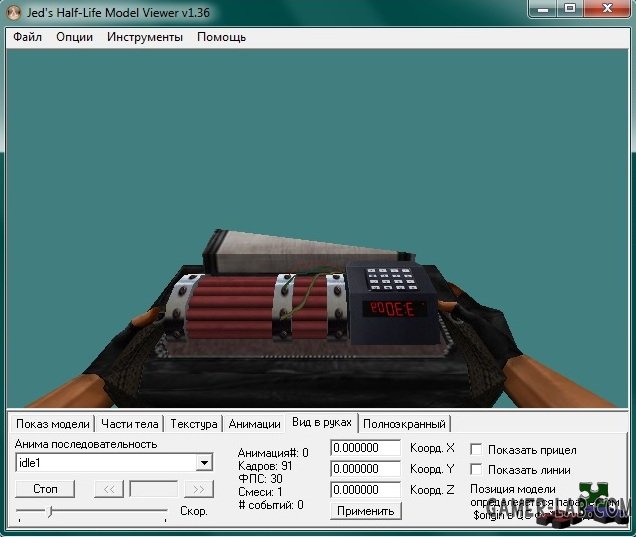Switch to the Части тела tab
Image resolution: width=636 pixels, height=537 pixels.
pyautogui.click(x=129, y=424)
